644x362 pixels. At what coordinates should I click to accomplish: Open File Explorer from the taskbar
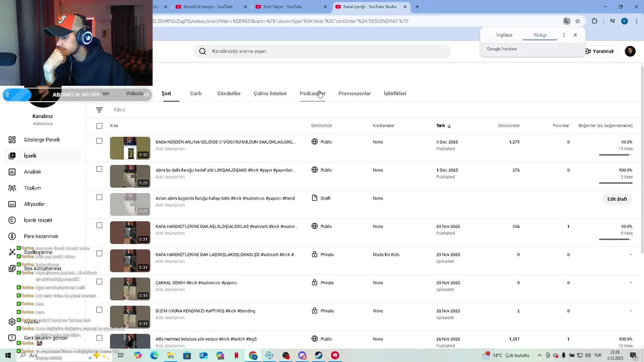[x=171, y=355]
